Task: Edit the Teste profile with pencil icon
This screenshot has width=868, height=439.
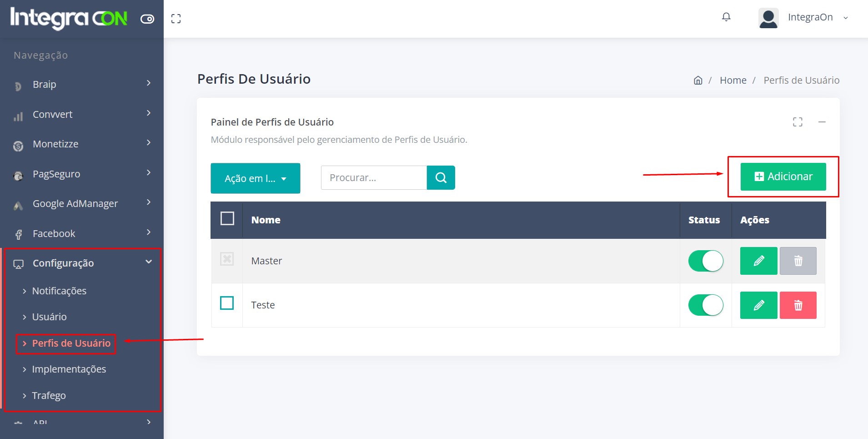Action: point(758,305)
